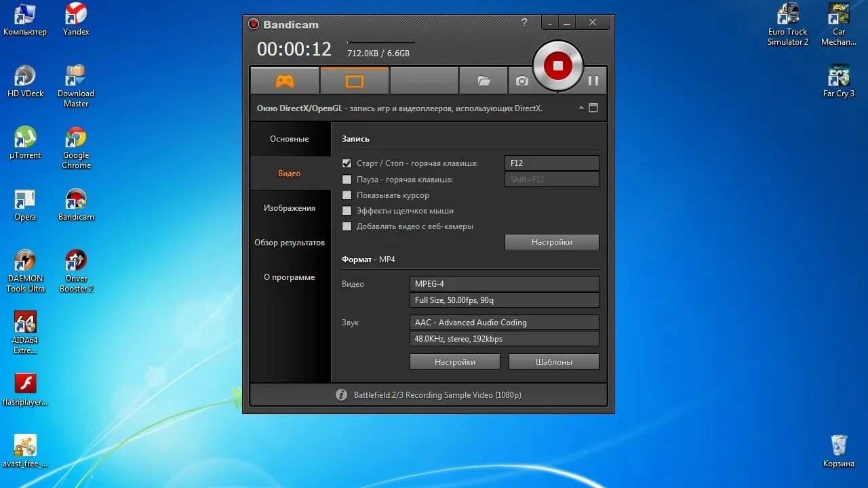Switch to the Изображения section

pos(290,208)
